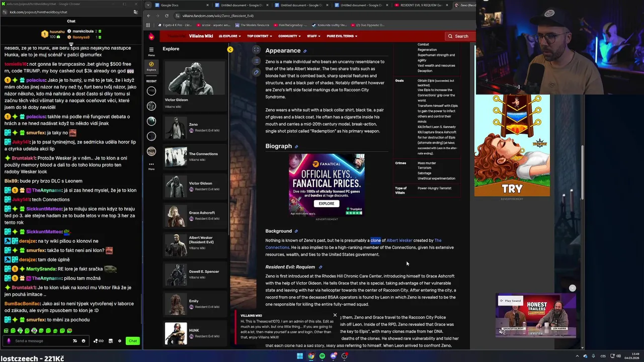Image resolution: width=644 pixels, height=362 pixels.
Task: Close the Villains Wiki admin notification
Action: (x=335, y=315)
